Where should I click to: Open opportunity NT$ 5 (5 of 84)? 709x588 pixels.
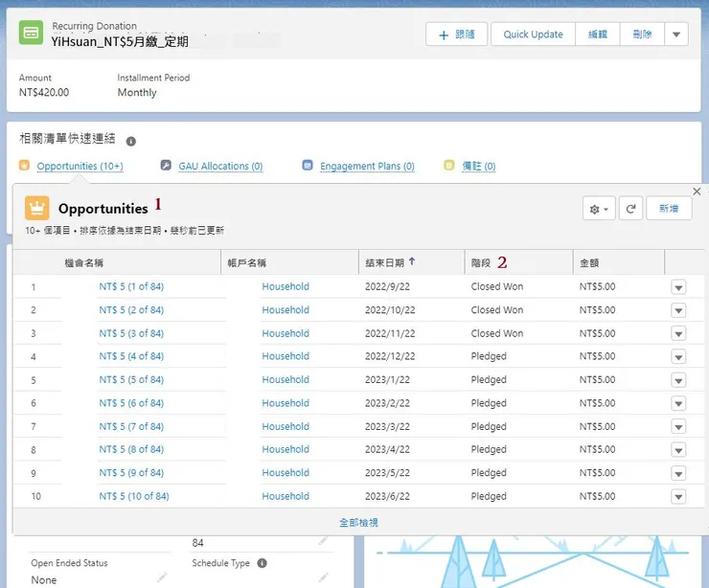click(131, 379)
